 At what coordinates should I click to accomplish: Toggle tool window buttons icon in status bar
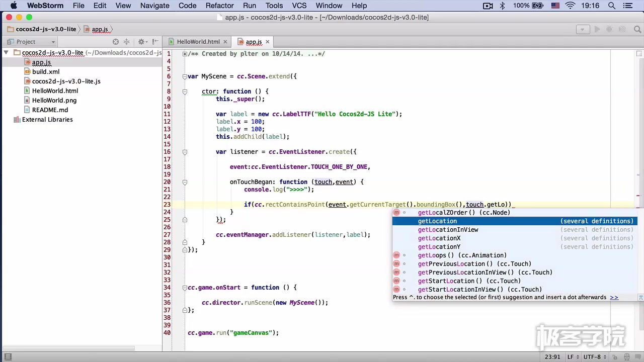[8, 357]
